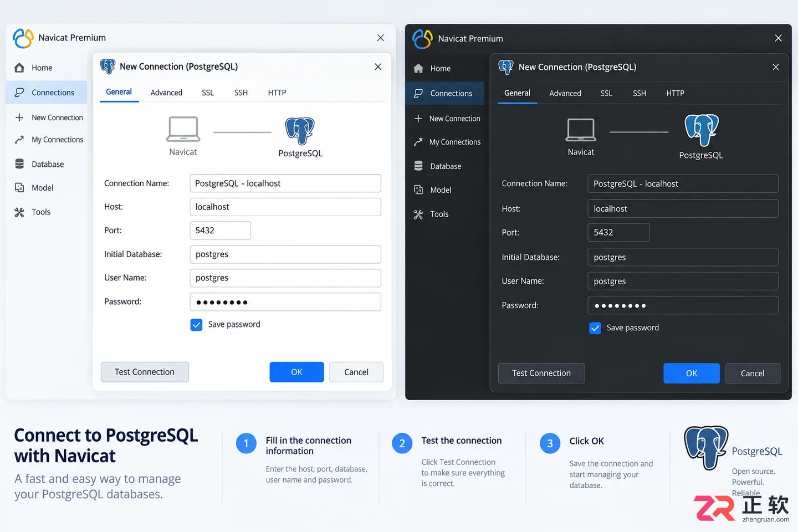Click Password field in light dialog
798x532 pixels.
coord(285,301)
